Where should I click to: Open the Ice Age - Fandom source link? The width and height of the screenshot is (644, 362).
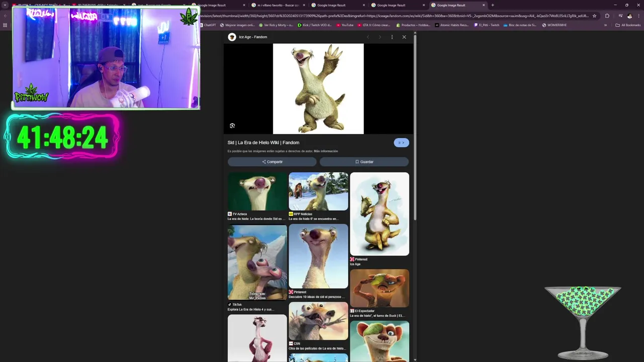click(x=253, y=37)
